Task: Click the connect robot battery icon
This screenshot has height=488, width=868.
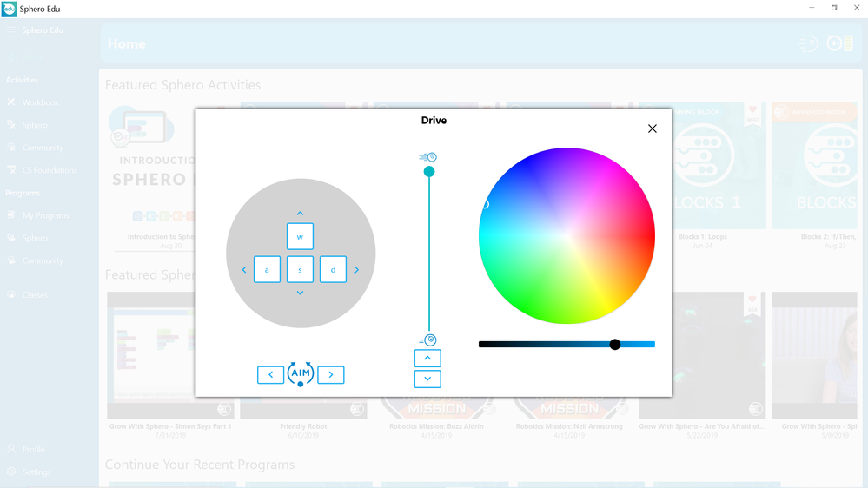Action: click(840, 43)
